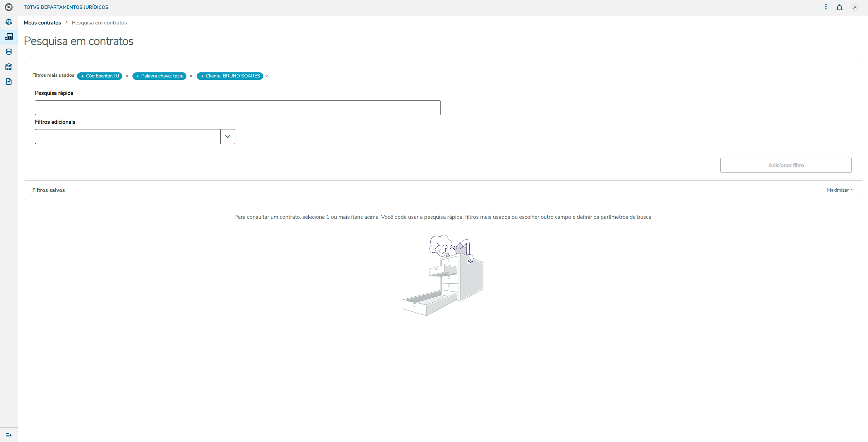Open the Filtros adicionais dropdown arrow
Image resolution: width=868 pixels, height=442 pixels.
coord(228,137)
